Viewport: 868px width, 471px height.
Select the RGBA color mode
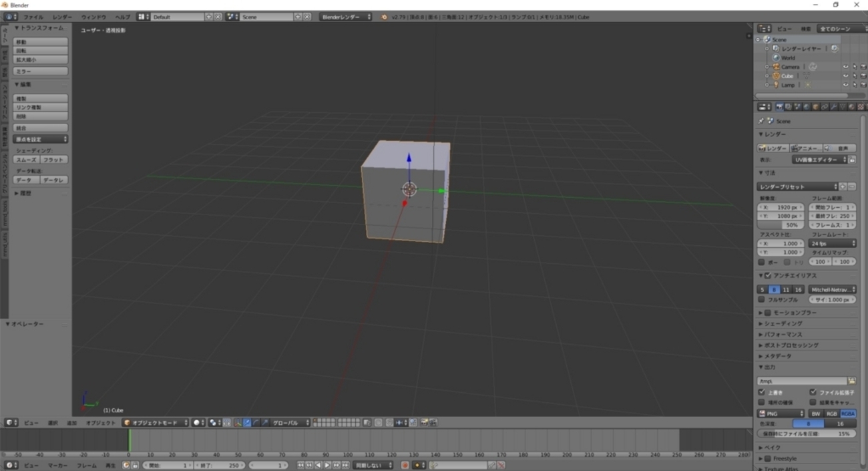click(848, 414)
